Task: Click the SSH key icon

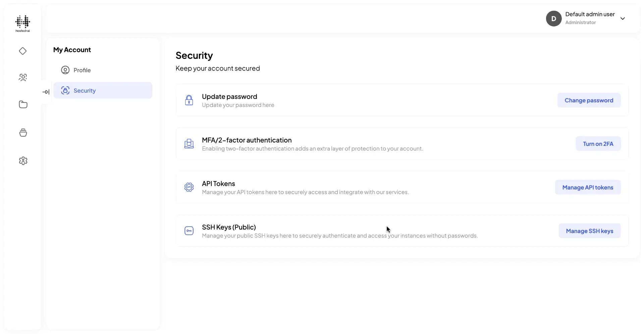Action: [x=189, y=230]
